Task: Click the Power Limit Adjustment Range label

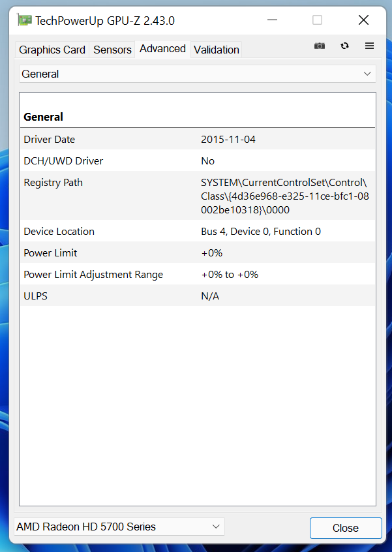Action: (x=93, y=275)
